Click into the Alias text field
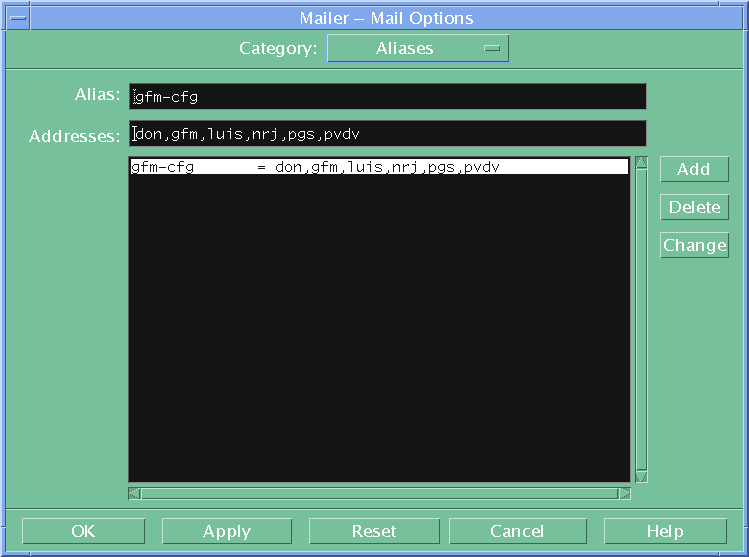 coord(387,97)
